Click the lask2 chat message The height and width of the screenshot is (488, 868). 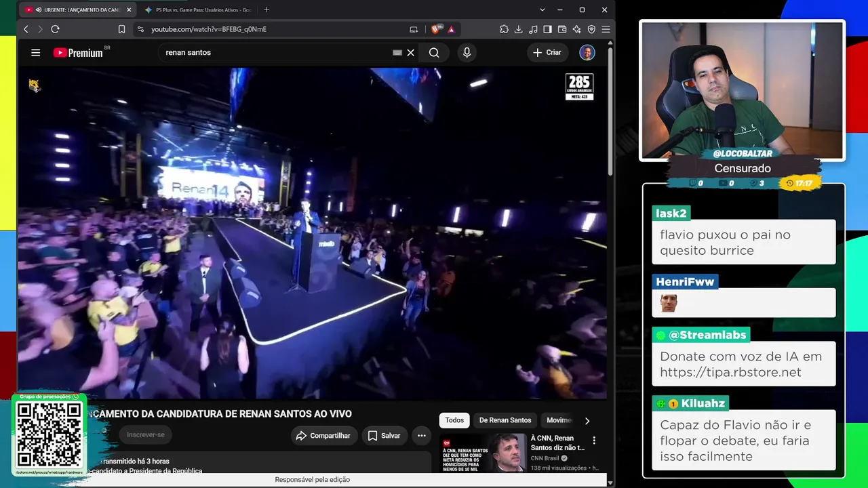(x=744, y=243)
